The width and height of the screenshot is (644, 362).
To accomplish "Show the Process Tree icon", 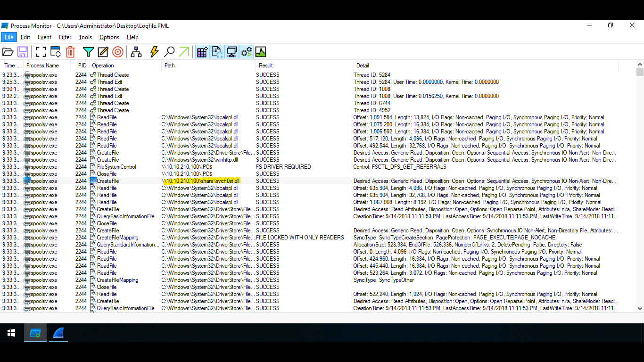I will [x=136, y=52].
